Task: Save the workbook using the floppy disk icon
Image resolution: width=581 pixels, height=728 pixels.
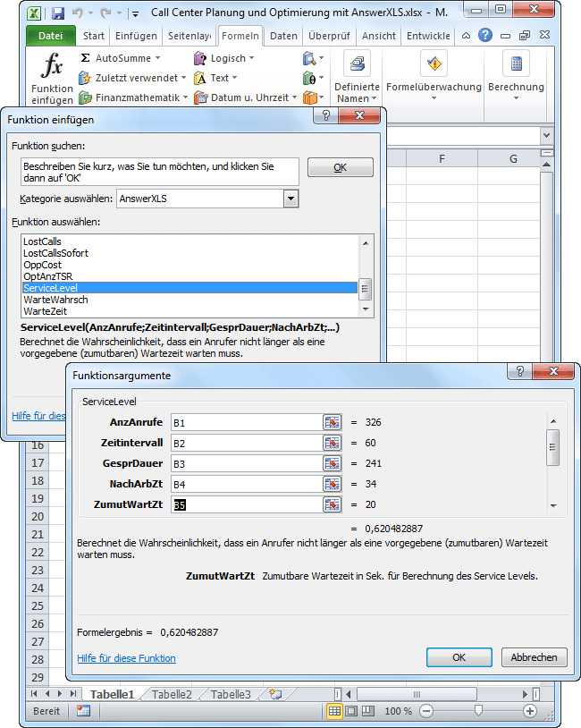Action: 58,14
